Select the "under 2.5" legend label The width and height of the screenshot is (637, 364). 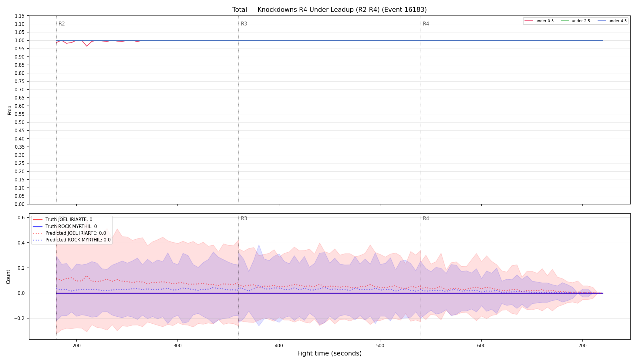coord(581,21)
